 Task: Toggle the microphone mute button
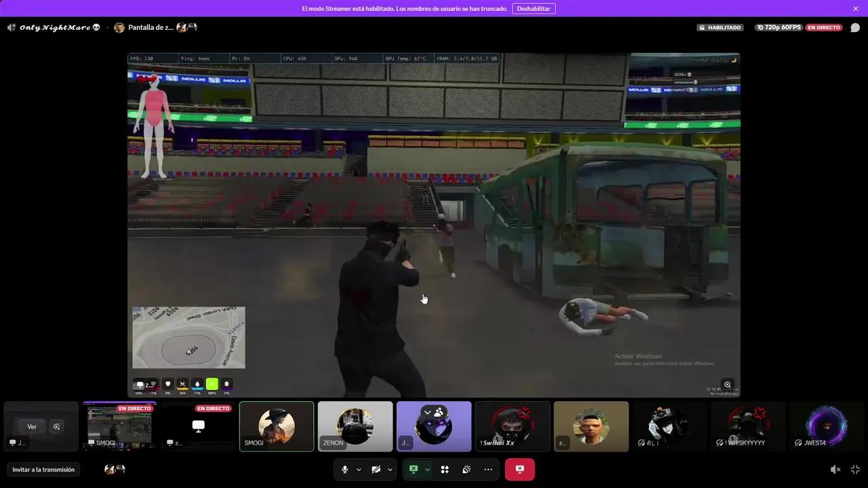point(344,470)
